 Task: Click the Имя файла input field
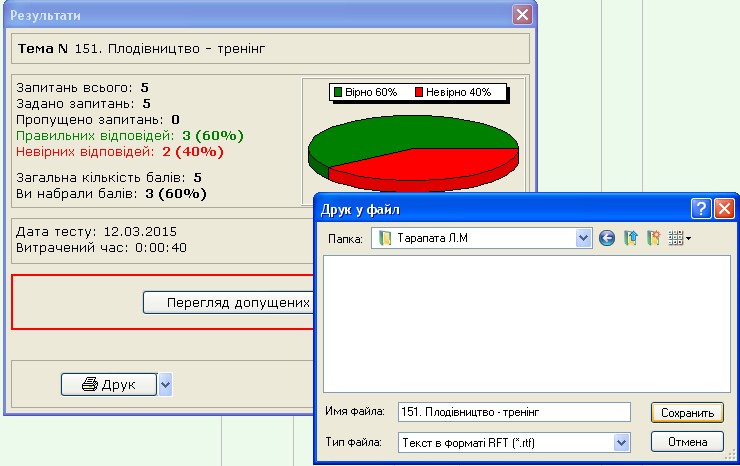click(514, 412)
